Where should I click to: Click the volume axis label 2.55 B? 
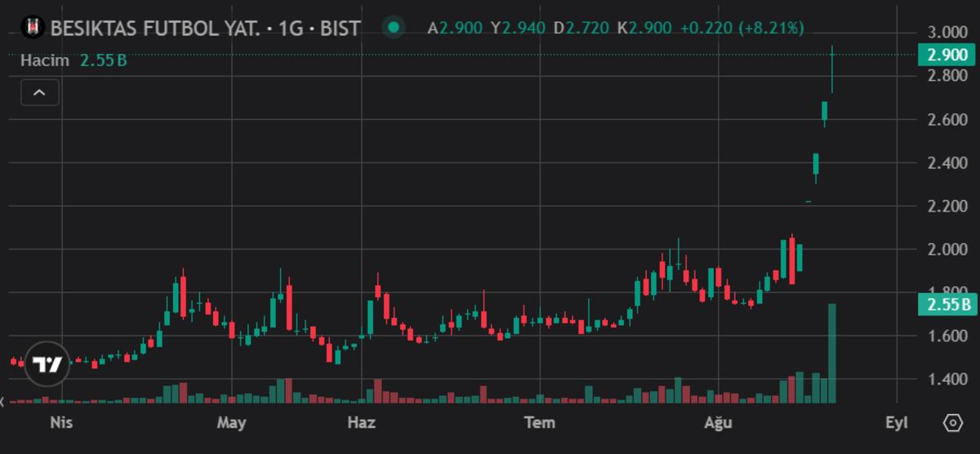click(x=946, y=305)
